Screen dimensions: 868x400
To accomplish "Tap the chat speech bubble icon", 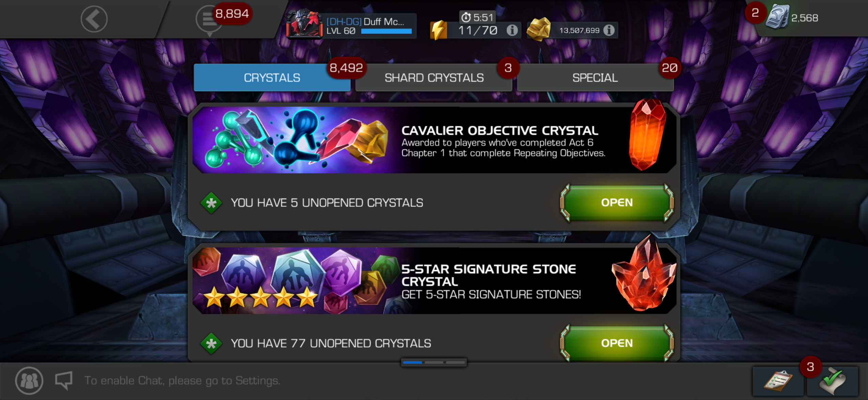I will (64, 380).
